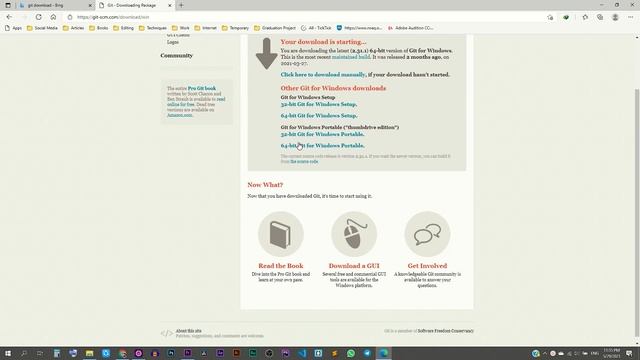640x360 pixels.
Task: Open the Amazon.com link
Action: pos(180,115)
